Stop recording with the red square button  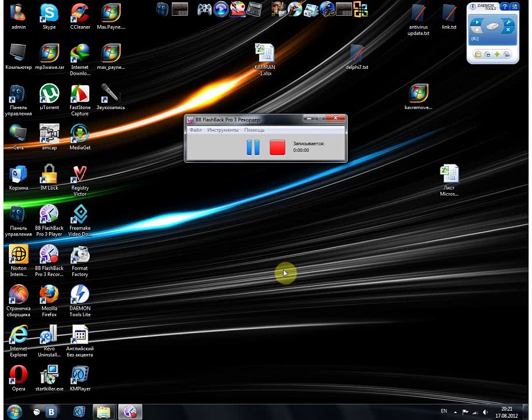point(277,147)
